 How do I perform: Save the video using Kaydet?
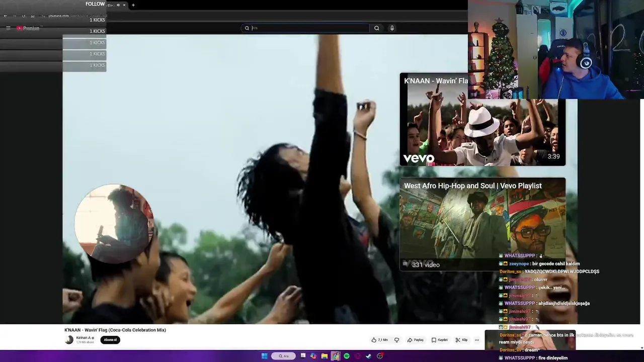pos(439,340)
